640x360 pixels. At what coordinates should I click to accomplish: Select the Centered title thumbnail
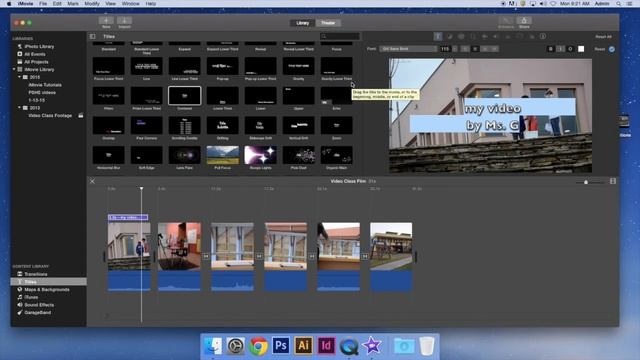[x=184, y=96]
